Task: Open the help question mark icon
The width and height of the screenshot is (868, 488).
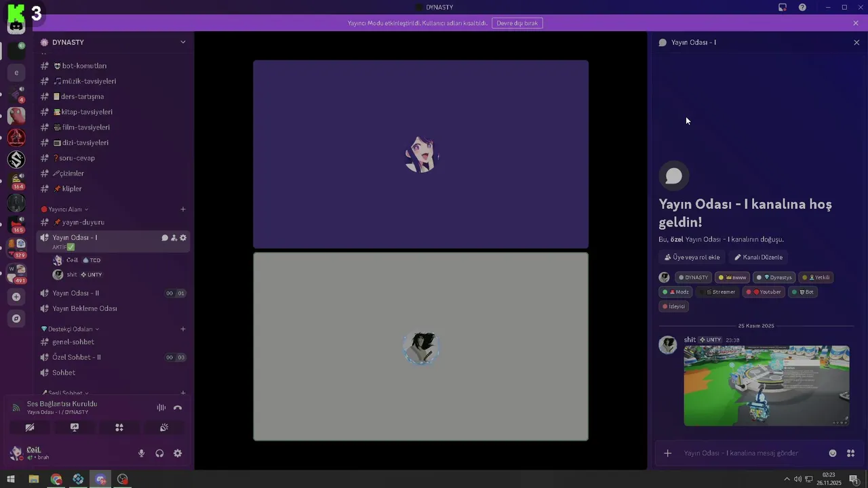Action: coord(802,7)
